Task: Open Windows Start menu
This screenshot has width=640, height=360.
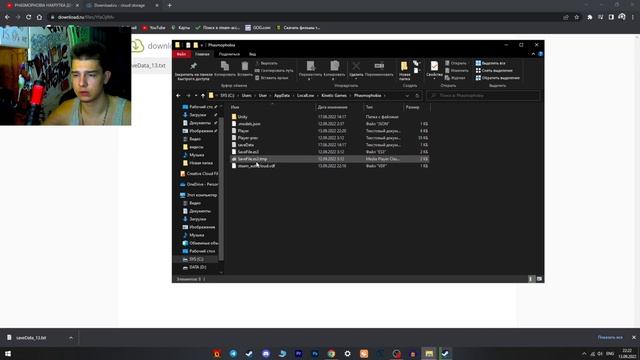Action: coord(8,353)
